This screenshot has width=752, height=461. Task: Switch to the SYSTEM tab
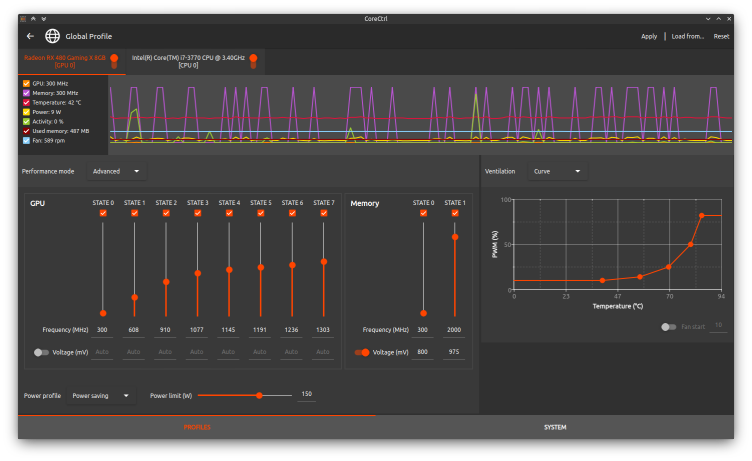click(x=554, y=427)
